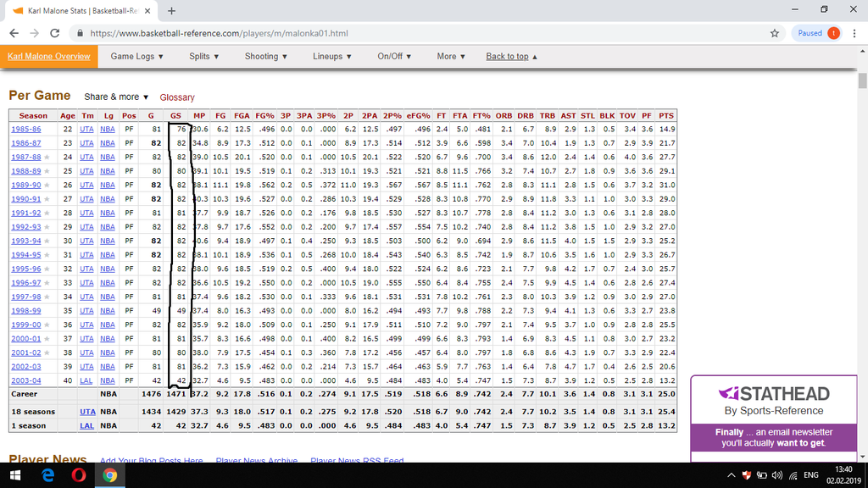Open the Windows Start menu
This screenshot has height=488, width=868.
15,475
